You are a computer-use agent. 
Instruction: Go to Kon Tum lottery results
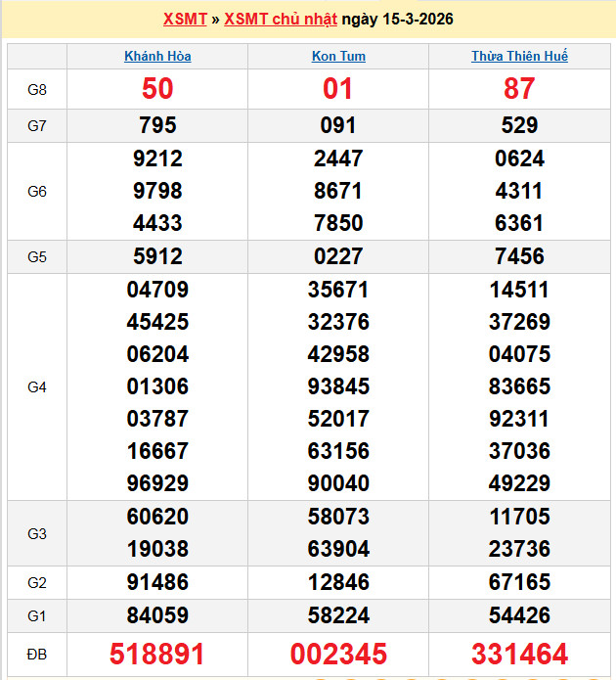(x=338, y=57)
